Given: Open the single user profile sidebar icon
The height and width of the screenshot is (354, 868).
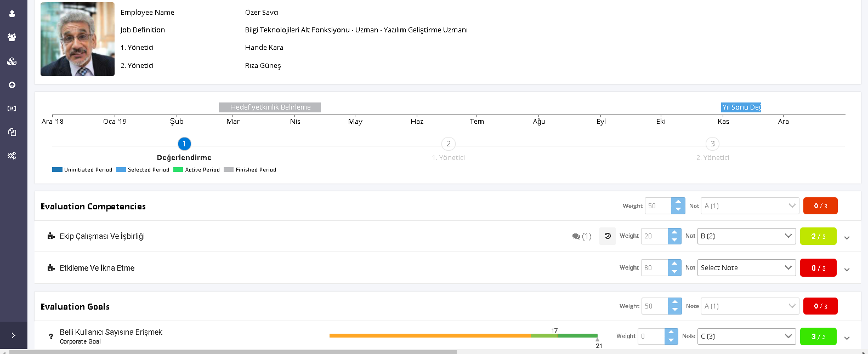Looking at the screenshot, I should click(x=12, y=14).
